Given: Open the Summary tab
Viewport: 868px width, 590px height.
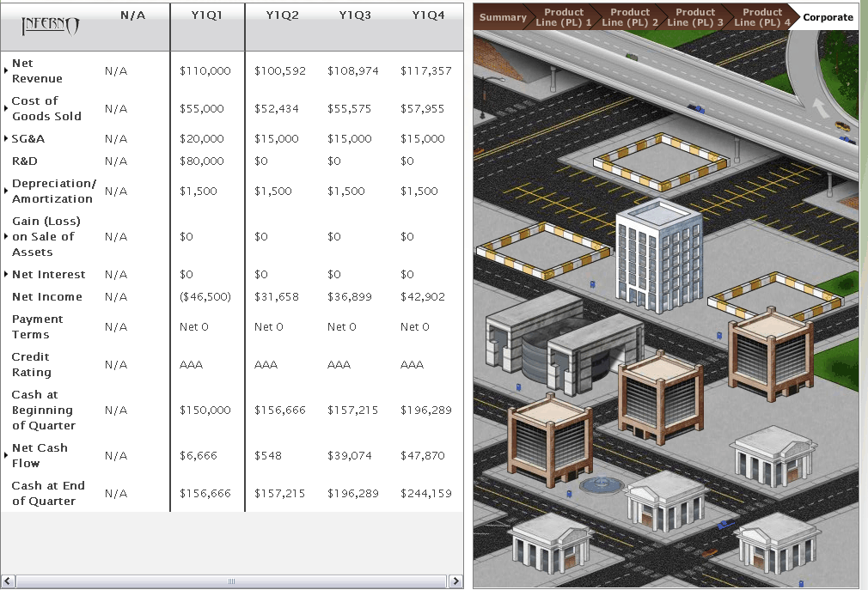Looking at the screenshot, I should (502, 17).
